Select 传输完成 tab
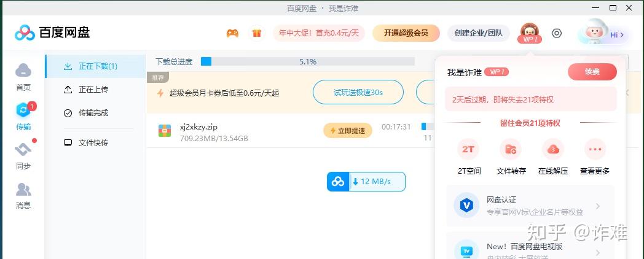This screenshot has width=644, height=259. pyautogui.click(x=95, y=113)
